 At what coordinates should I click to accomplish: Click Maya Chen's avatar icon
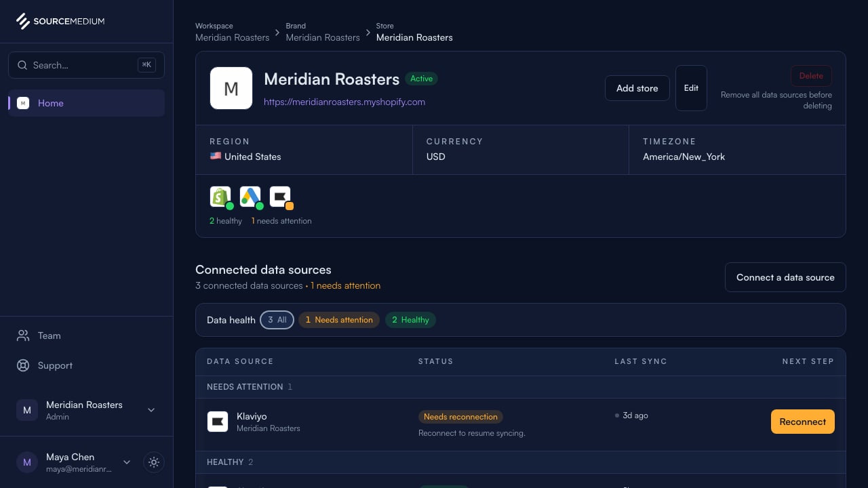[x=27, y=462]
